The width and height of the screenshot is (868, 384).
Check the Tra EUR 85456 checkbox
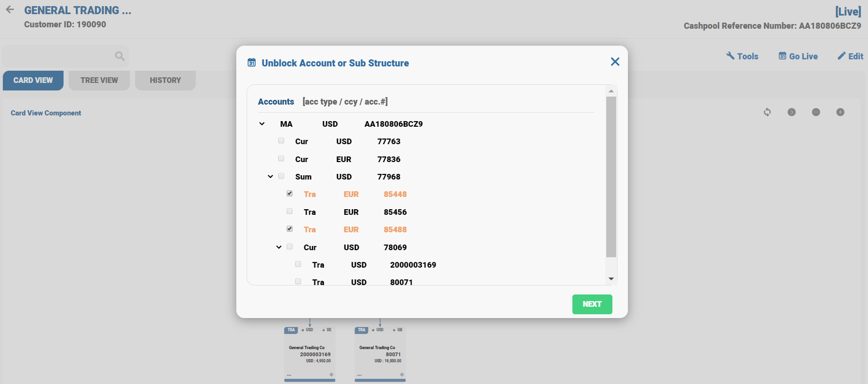coord(289,212)
